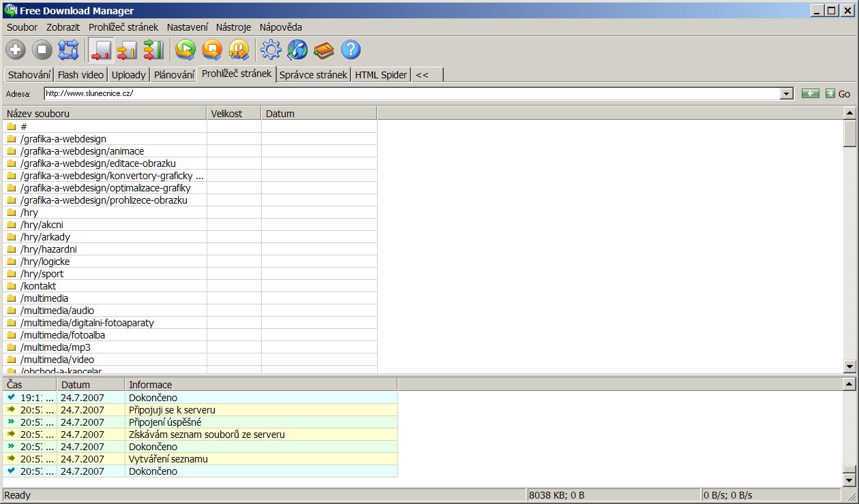Select the # folder row

click(x=190, y=127)
